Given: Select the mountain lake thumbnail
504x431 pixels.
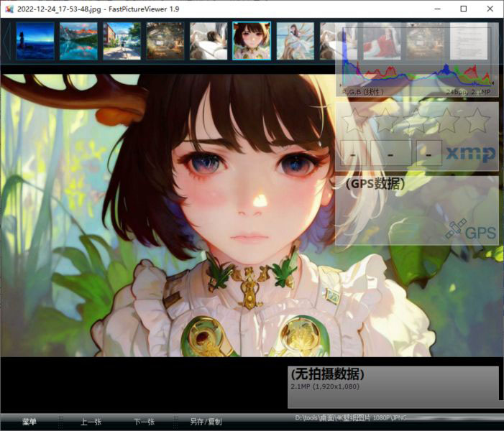Looking at the screenshot, I should (78, 41).
